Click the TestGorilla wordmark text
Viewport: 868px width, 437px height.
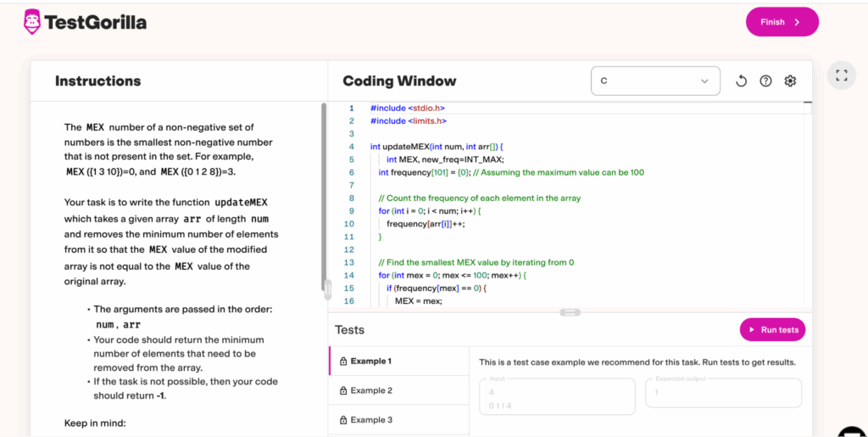(95, 22)
